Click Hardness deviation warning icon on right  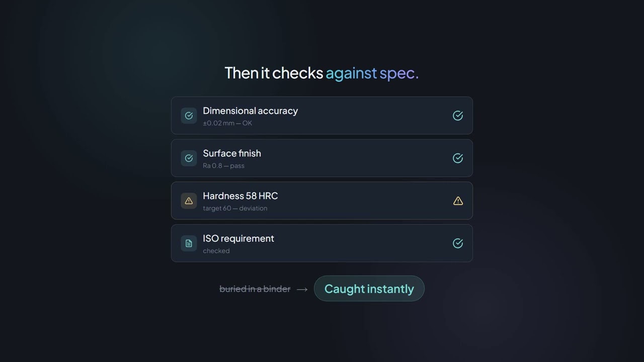tap(458, 201)
